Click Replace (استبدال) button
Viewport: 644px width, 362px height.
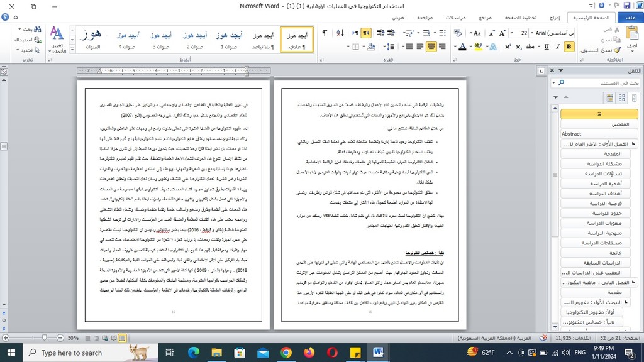[28, 40]
